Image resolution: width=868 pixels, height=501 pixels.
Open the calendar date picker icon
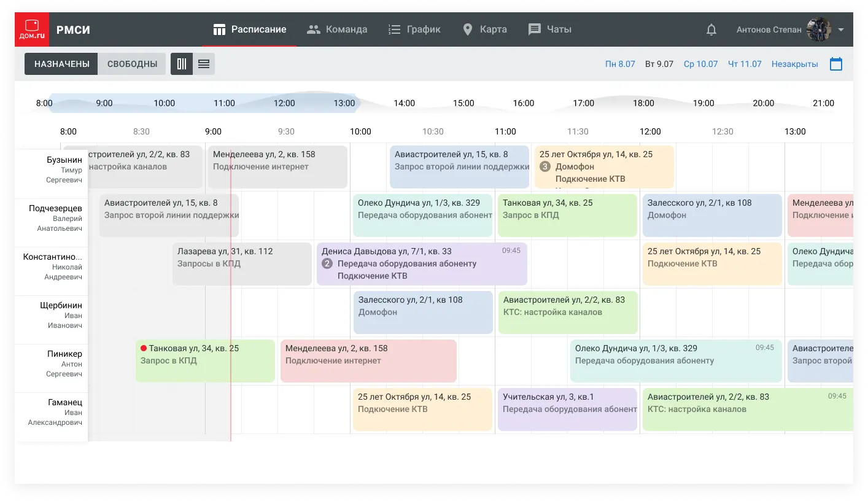pyautogui.click(x=836, y=64)
